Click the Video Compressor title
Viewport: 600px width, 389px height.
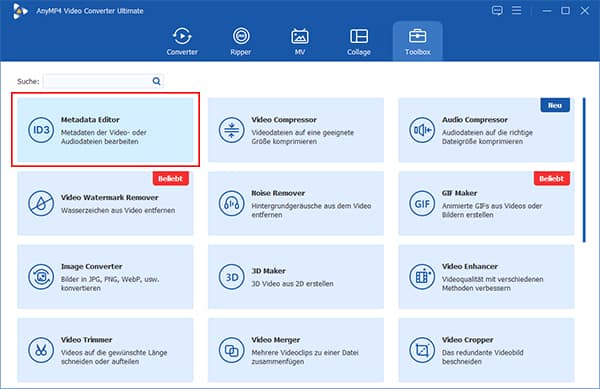point(284,120)
